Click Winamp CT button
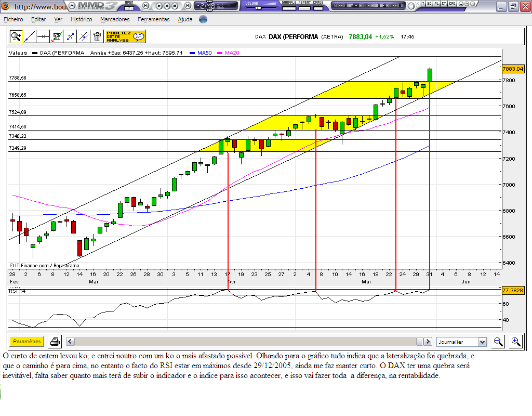Screen dimensions: 532x416 (x=444, y=4)
